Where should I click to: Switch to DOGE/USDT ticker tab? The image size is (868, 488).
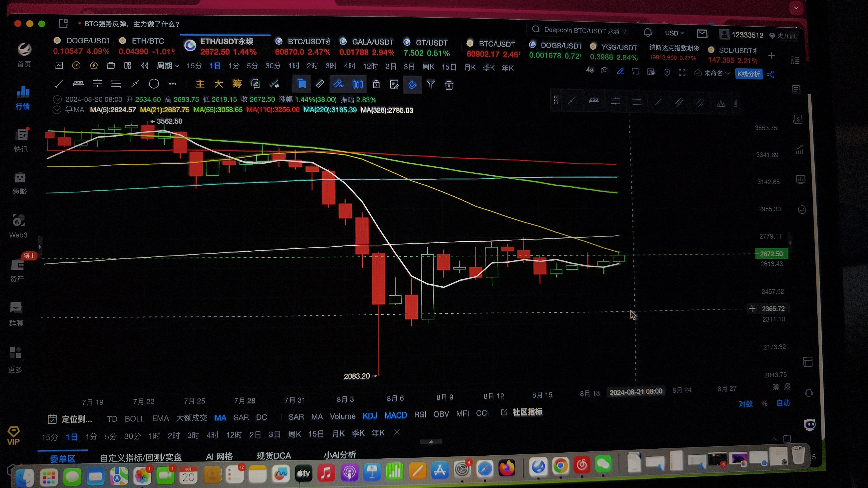pyautogui.click(x=81, y=46)
